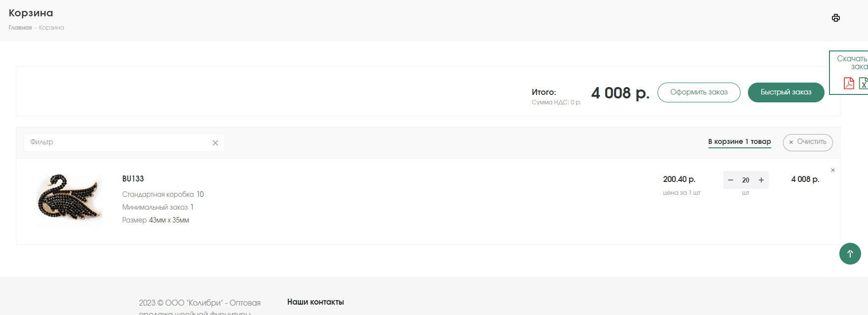Click the Оформить заказ button
Screen dimensions: 868x315
coord(699,92)
